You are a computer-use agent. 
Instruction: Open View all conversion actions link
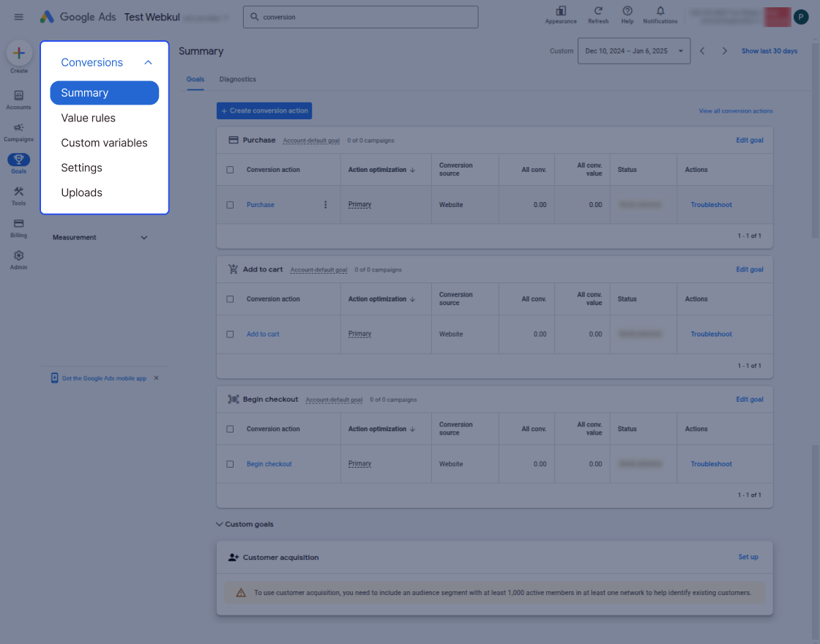[736, 111]
